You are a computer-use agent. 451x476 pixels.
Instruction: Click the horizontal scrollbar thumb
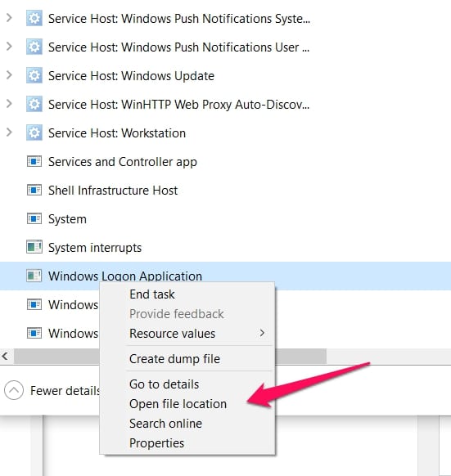170,356
